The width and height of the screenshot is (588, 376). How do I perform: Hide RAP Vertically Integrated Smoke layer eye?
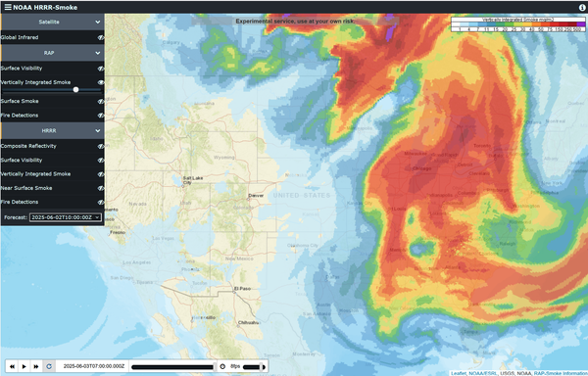click(x=101, y=82)
